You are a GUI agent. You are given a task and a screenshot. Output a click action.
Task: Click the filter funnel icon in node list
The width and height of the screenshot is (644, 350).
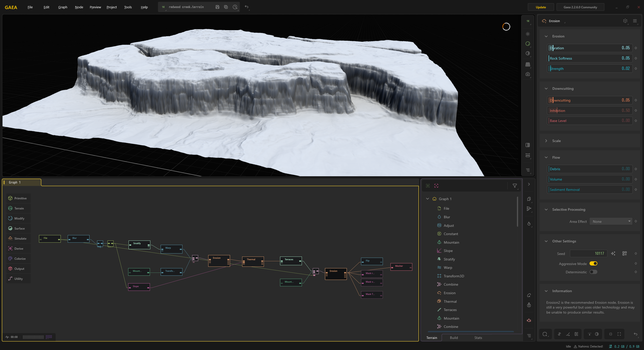tap(515, 186)
